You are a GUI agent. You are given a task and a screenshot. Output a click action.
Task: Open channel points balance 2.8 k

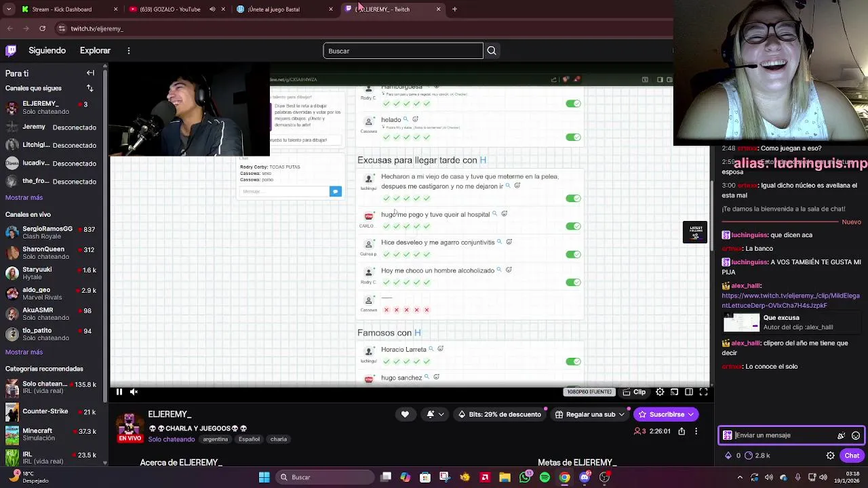tap(757, 455)
